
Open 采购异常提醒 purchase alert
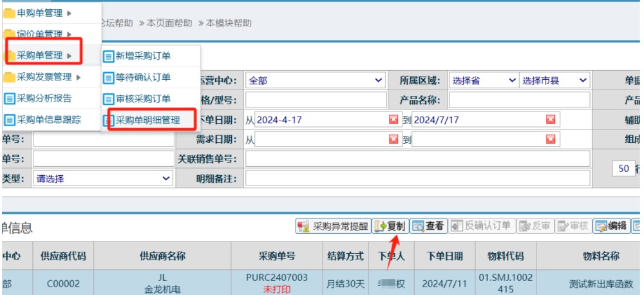pos(333,226)
